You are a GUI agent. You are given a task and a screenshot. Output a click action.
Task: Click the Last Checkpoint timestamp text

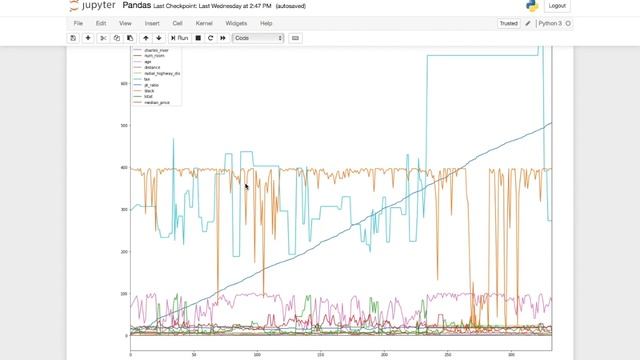(212, 6)
